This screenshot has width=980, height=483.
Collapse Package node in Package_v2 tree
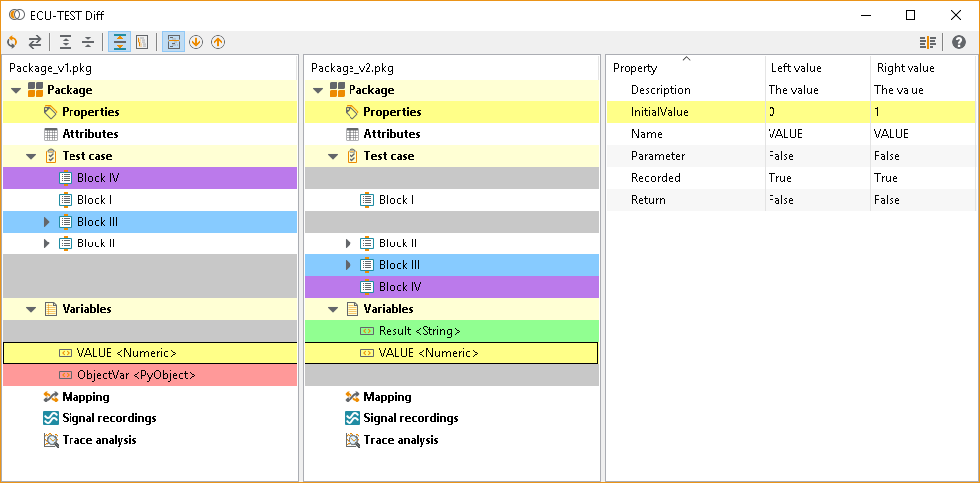point(318,90)
